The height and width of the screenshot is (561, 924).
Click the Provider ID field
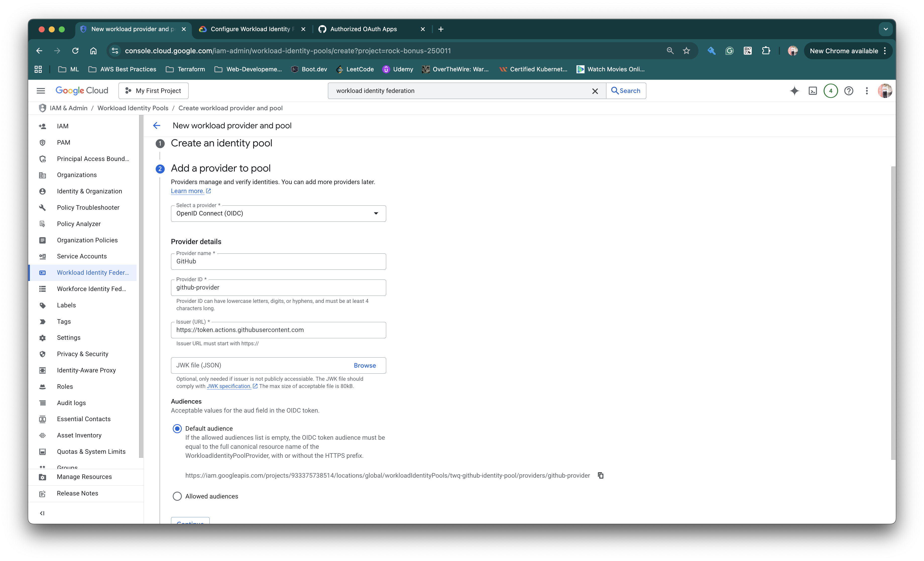(278, 288)
